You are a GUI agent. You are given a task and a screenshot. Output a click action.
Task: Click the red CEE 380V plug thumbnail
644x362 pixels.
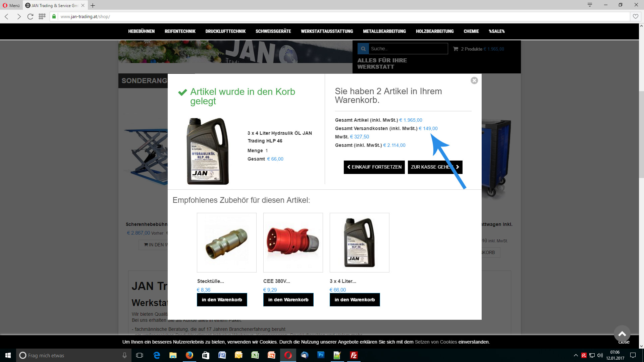click(293, 242)
